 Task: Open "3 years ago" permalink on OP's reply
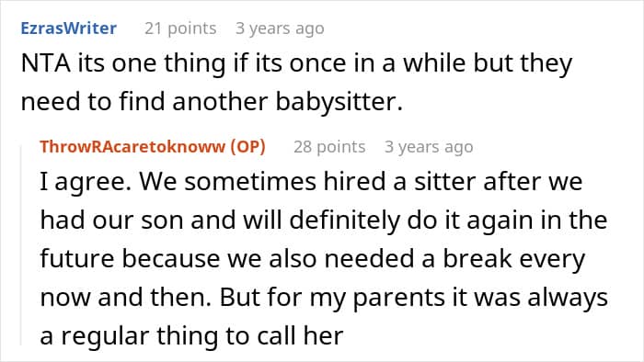point(429,146)
